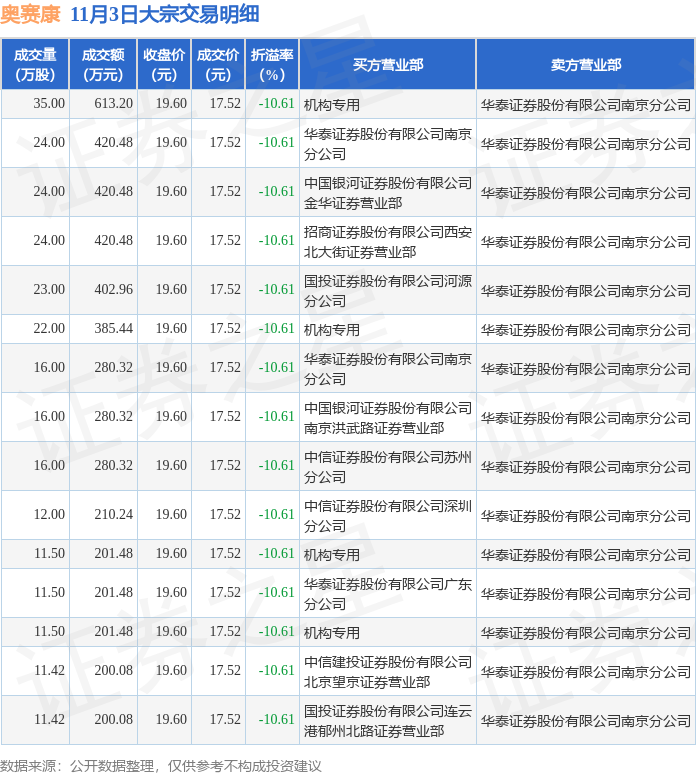Screen dimensions: 696x775
Task: Open buyer 中信建投证券 北京望京证券营业部
Action: click(x=387, y=671)
